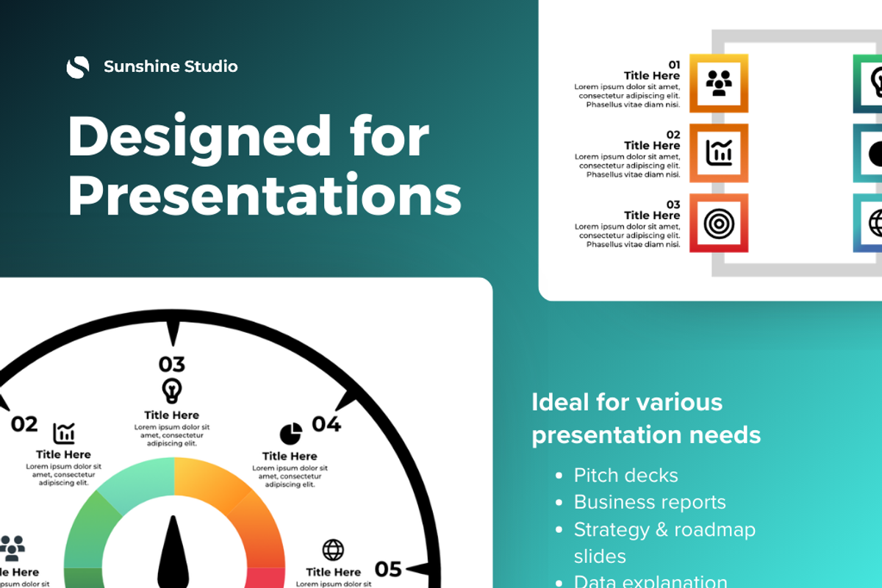Click the large "05" on the gauge
The image size is (882, 588).
click(x=389, y=569)
